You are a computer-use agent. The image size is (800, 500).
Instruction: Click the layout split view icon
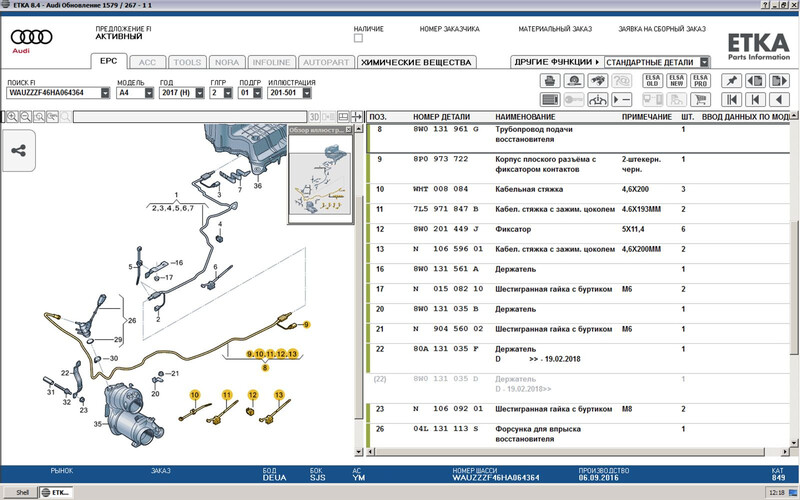(343, 117)
